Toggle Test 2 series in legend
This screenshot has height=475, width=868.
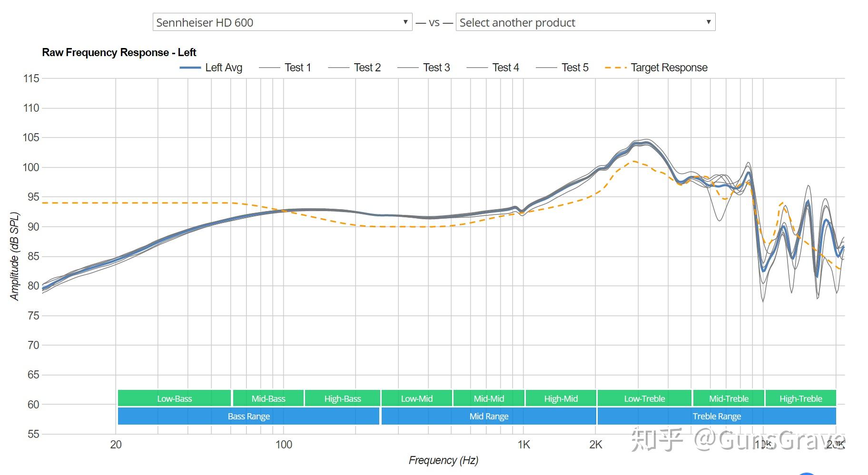355,68
